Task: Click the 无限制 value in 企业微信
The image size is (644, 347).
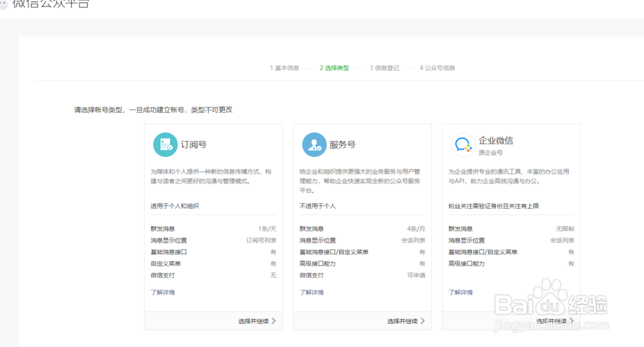Action: coord(565,229)
